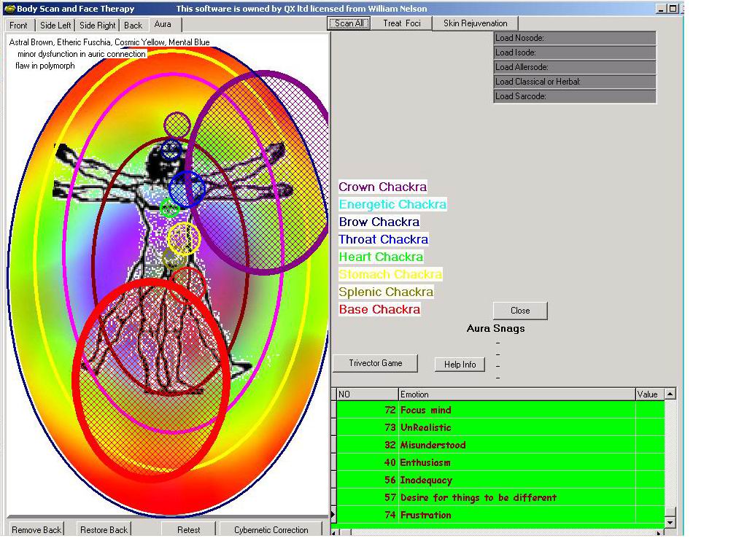Open the Treat Foci tab
The image size is (747, 560).
[402, 23]
